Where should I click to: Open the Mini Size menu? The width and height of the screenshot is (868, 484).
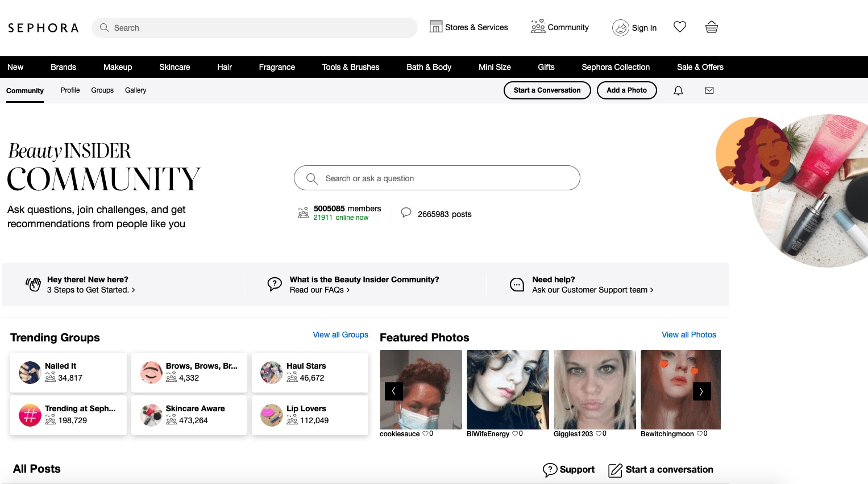(x=495, y=67)
